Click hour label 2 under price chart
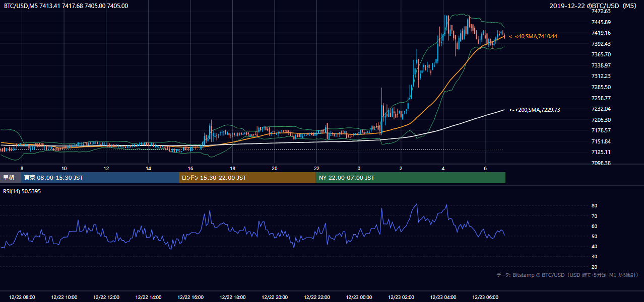The width and height of the screenshot is (644, 302). (401, 168)
